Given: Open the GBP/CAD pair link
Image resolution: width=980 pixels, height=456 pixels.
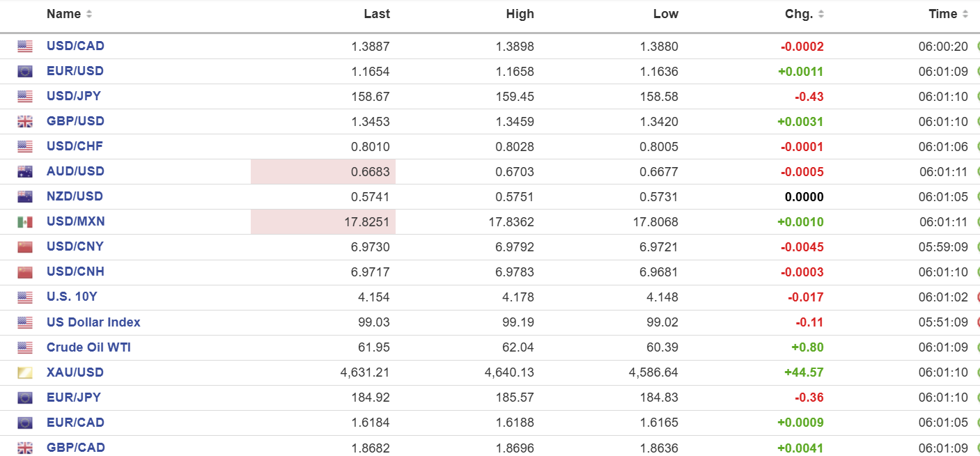Looking at the screenshot, I should point(75,448).
